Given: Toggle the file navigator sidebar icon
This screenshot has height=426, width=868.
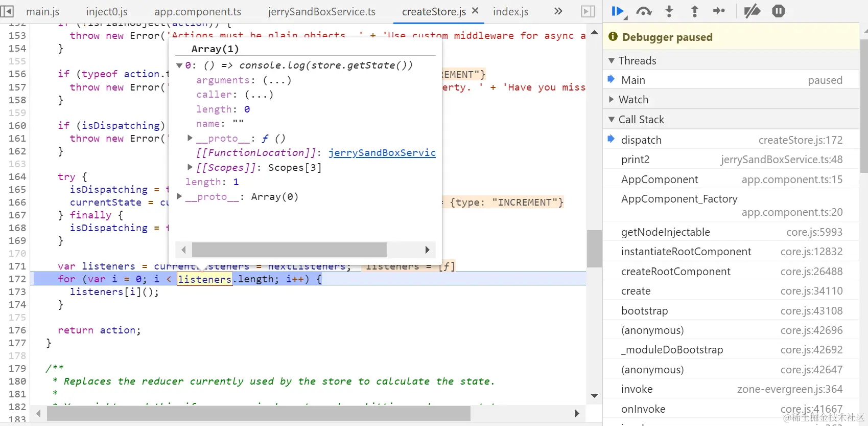Looking at the screenshot, I should point(7,11).
